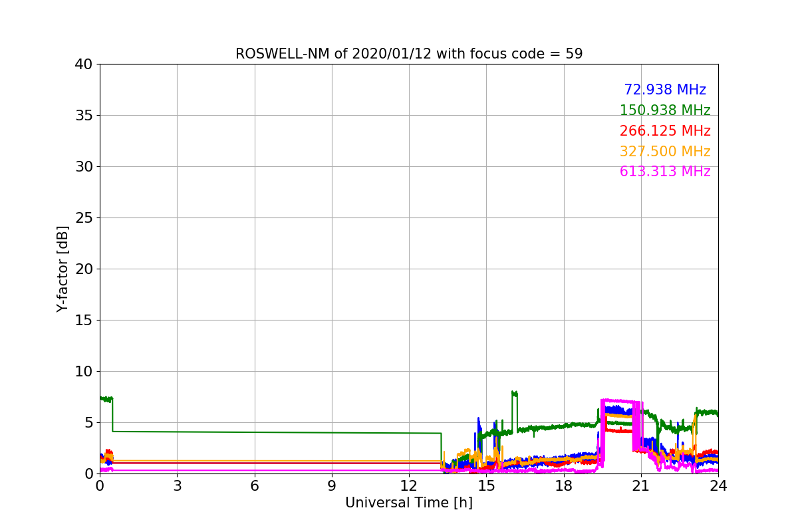Click x-axis tick label 12
Screen dimensions: 798x532
point(409,485)
